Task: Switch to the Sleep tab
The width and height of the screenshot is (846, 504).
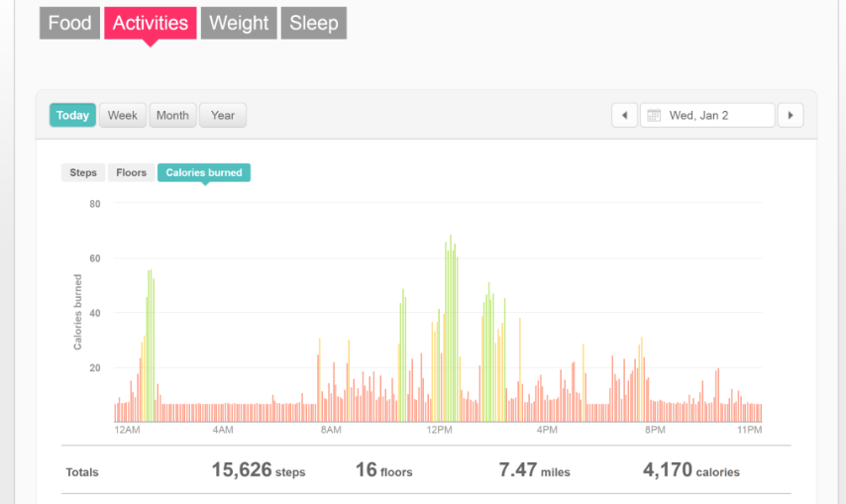Action: (x=313, y=23)
